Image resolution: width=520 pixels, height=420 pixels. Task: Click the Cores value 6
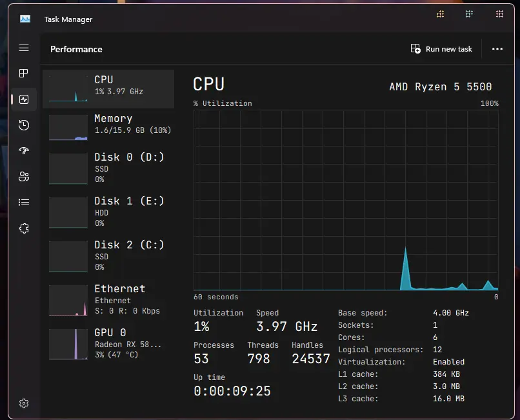pyautogui.click(x=435, y=337)
